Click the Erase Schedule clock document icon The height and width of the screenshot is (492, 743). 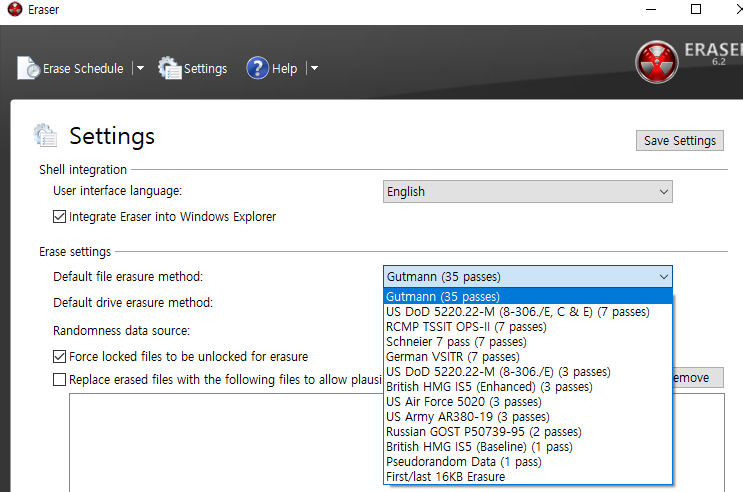coord(28,68)
